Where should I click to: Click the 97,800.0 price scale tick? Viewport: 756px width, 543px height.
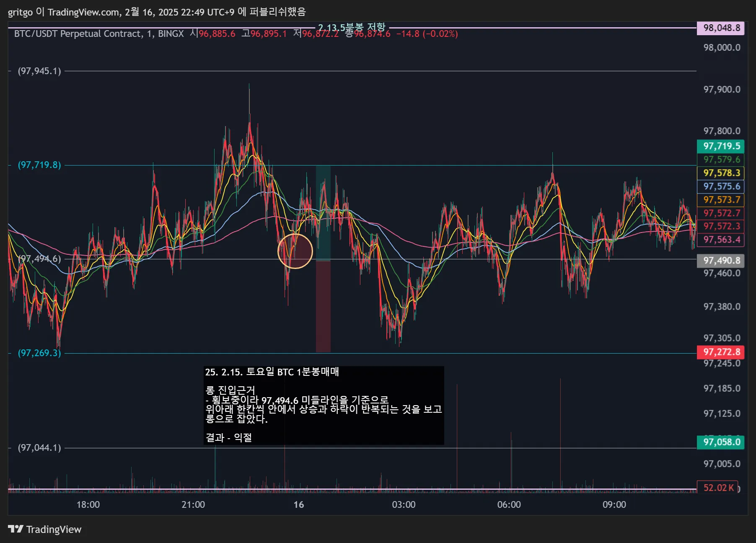click(x=722, y=131)
